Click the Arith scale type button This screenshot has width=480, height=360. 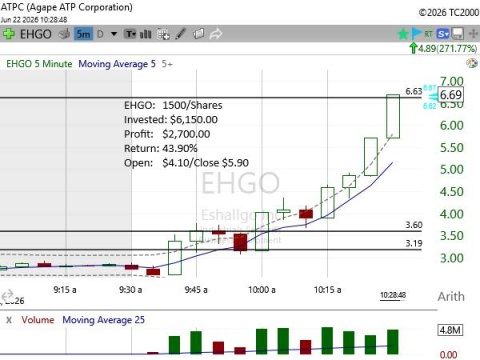(x=451, y=296)
